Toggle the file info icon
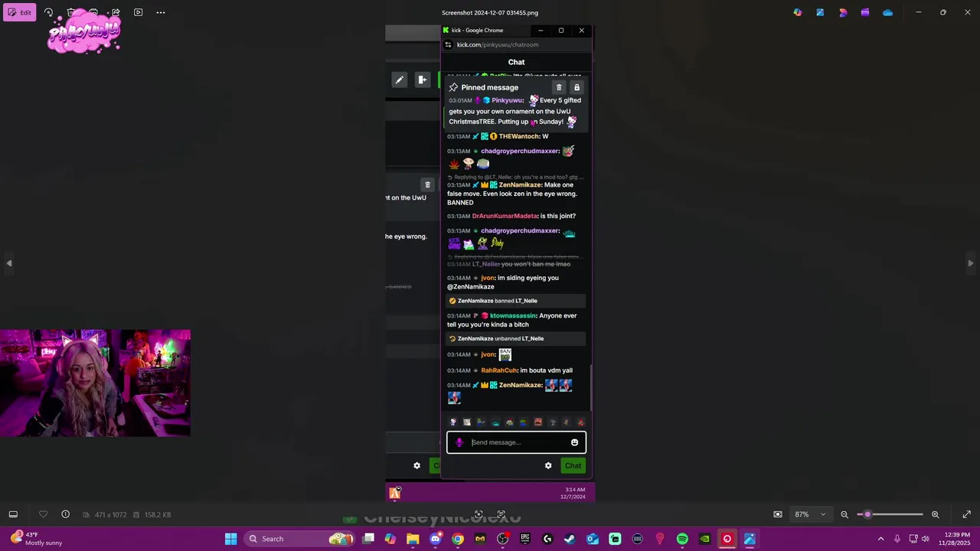This screenshot has width=980, height=551. (65, 514)
